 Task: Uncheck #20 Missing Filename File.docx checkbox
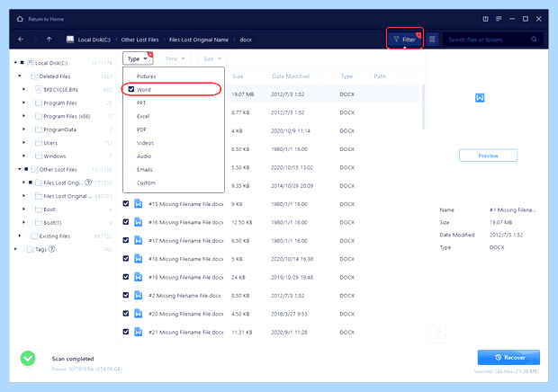click(126, 314)
